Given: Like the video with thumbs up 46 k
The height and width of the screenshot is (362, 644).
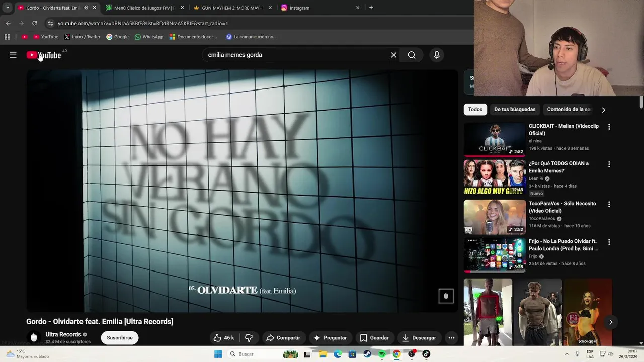Looking at the screenshot, I should point(224,338).
